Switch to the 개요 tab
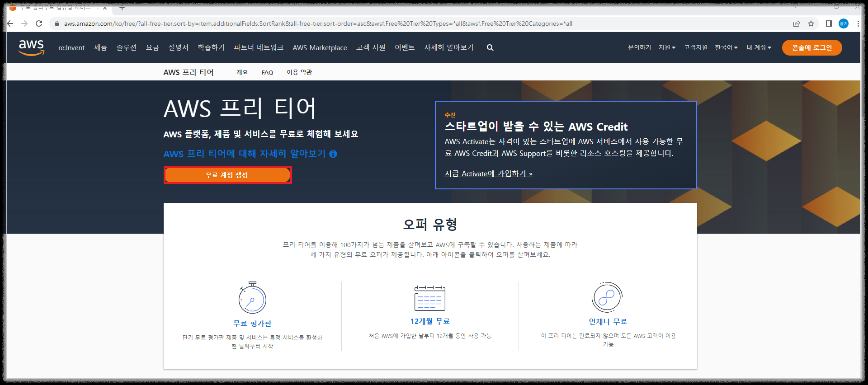The height and width of the screenshot is (385, 868). (x=242, y=72)
